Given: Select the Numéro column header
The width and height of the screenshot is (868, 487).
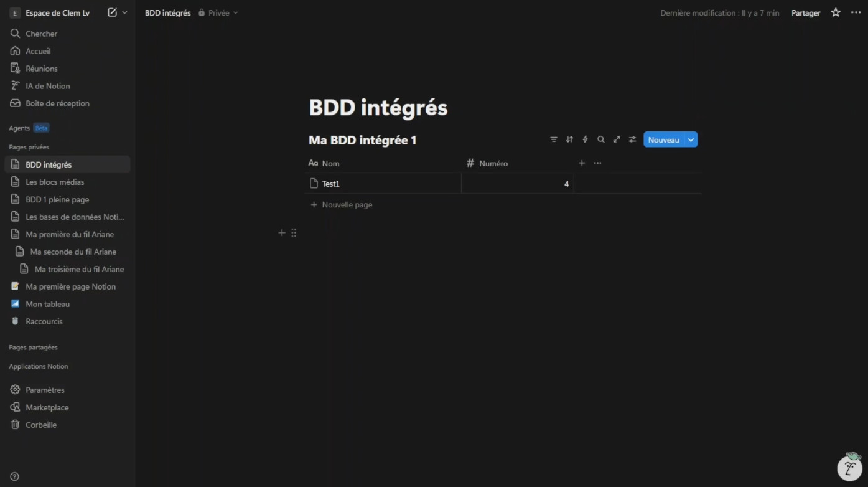Looking at the screenshot, I should coord(493,163).
